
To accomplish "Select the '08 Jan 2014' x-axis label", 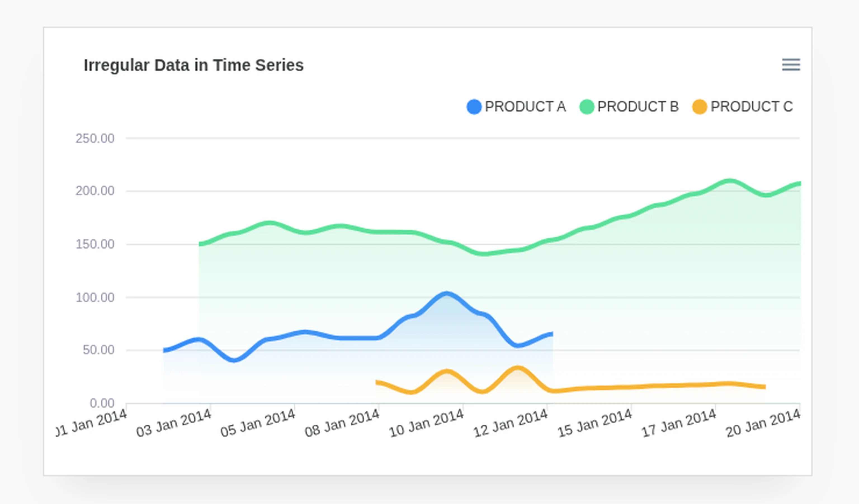I will coord(342,423).
